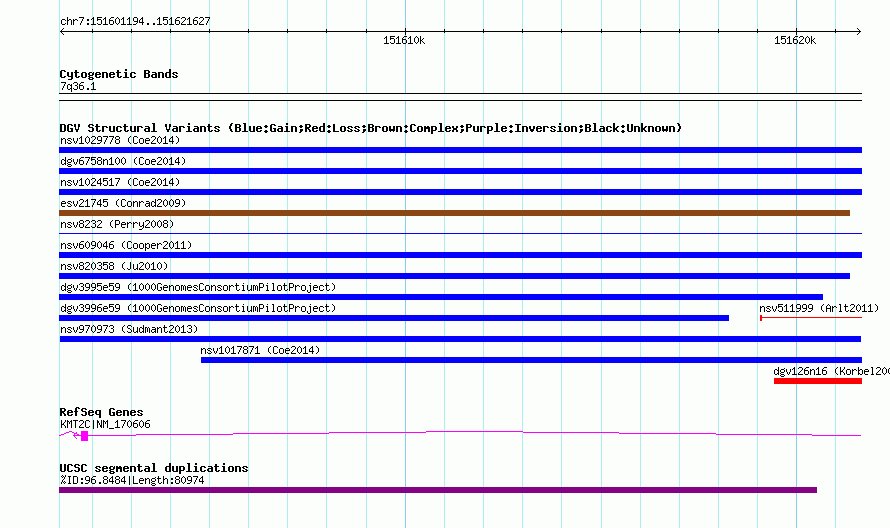Select the nsv609046 (Cooper2011) variant bar
The image size is (890, 528).
point(460,255)
